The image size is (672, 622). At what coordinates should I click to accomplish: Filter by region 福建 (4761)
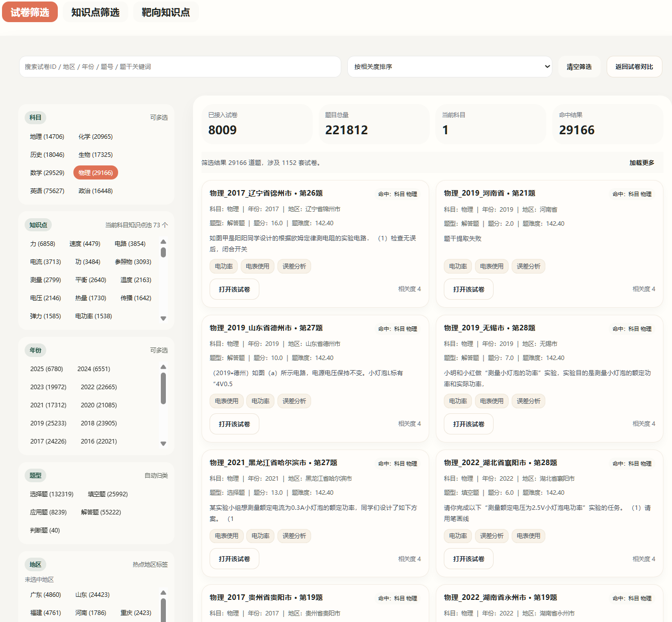(x=45, y=613)
